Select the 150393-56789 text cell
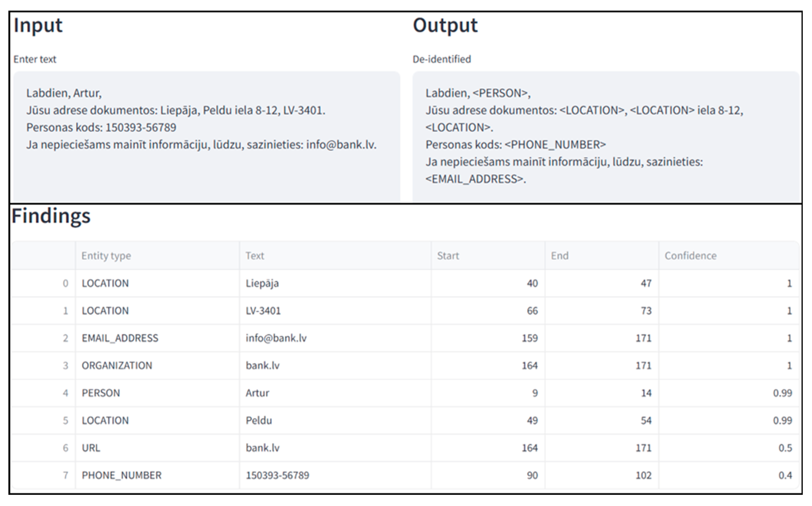The width and height of the screenshot is (812, 506). [335, 475]
